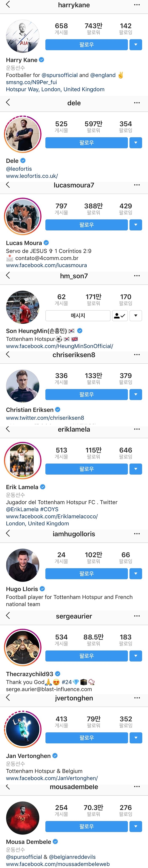Open the white dropdown arrow on hm_son7's profile
The width and height of the screenshot is (148, 868).
pyautogui.click(x=136, y=316)
